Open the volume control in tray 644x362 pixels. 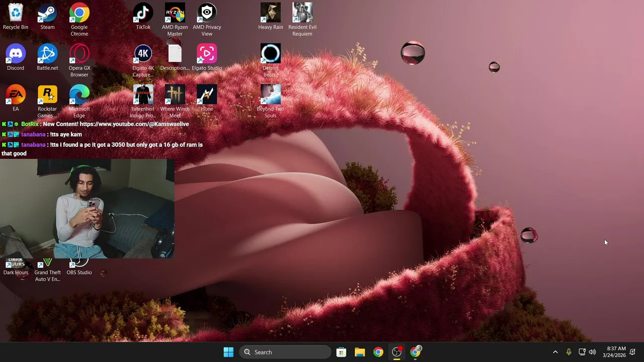592,352
